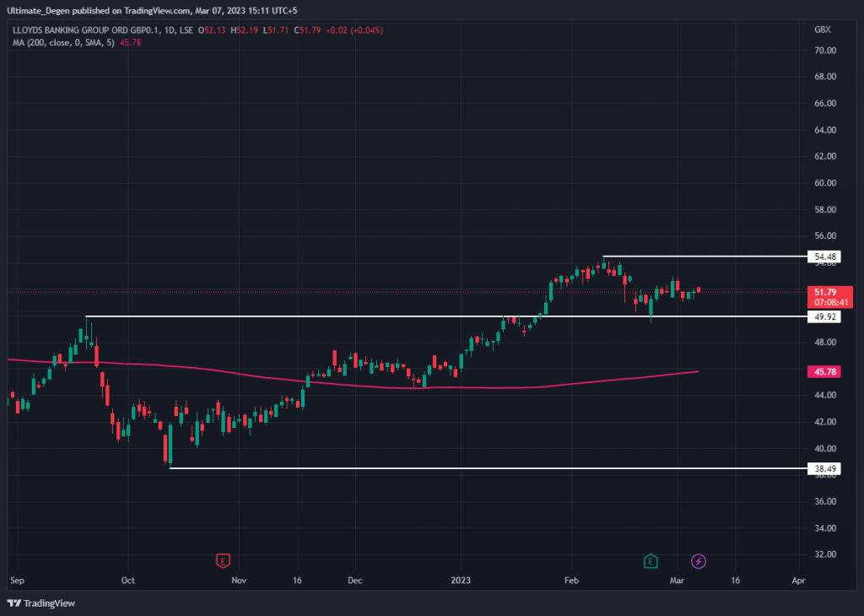Click the 44.00 price axis value
The width and height of the screenshot is (864, 616).
point(825,395)
